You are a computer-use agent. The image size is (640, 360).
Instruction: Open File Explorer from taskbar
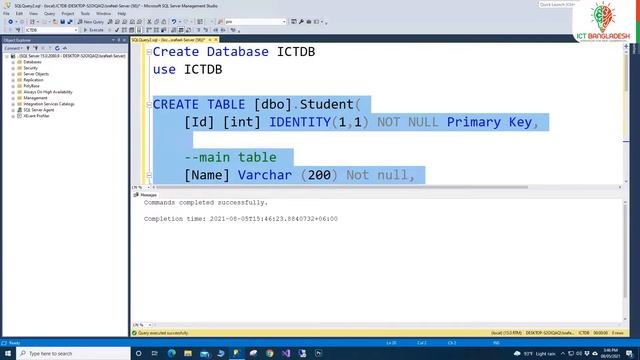(x=188, y=353)
